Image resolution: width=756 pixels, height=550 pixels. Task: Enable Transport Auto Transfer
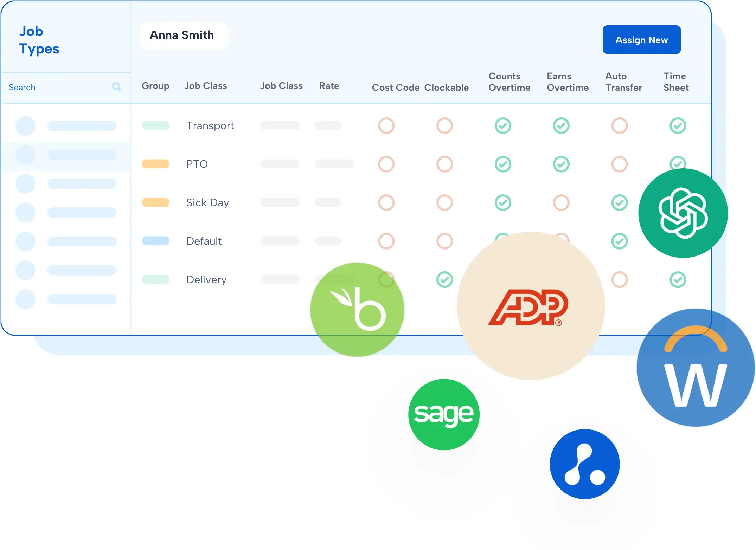[620, 126]
